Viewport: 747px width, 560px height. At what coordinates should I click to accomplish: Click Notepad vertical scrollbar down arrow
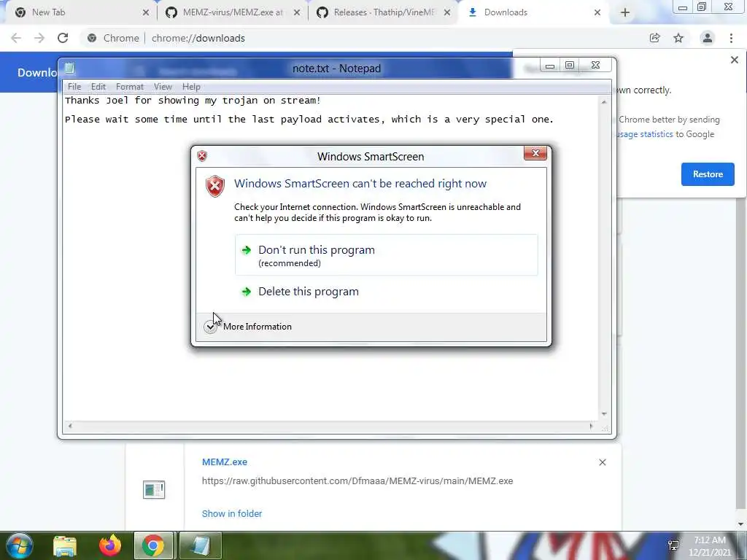[604, 414]
